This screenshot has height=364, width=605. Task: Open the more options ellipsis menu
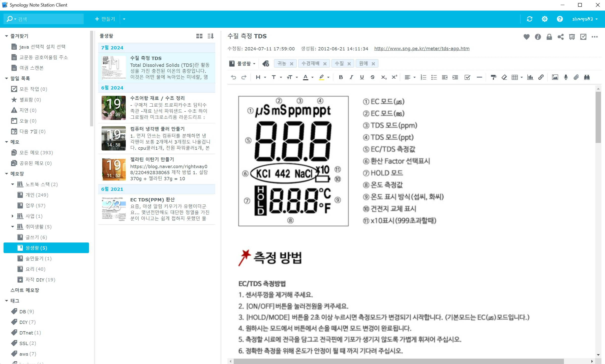(x=594, y=37)
